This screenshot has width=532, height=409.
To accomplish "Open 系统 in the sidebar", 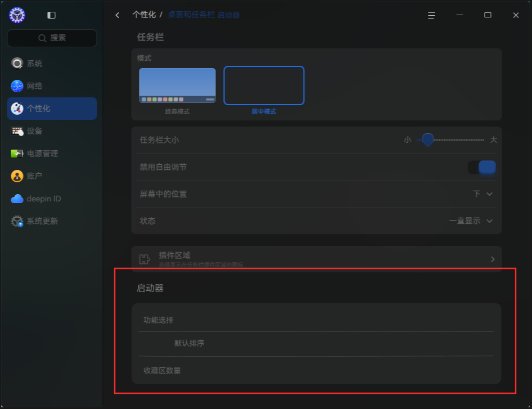I will pos(52,64).
